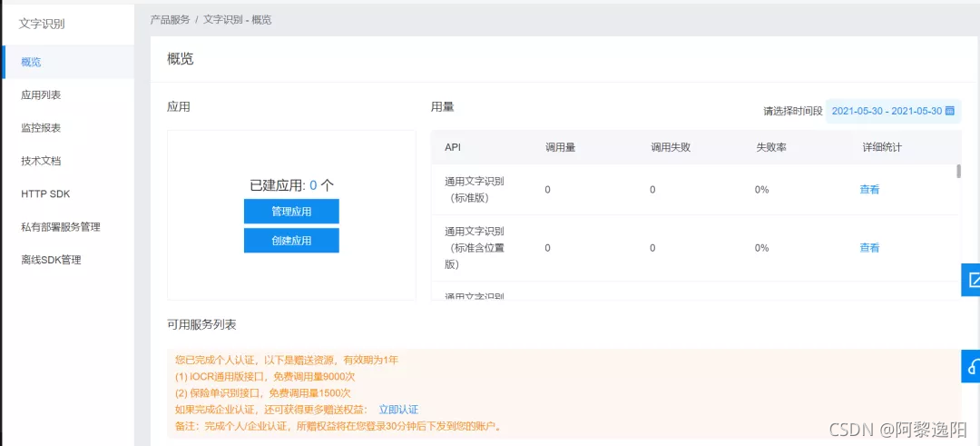The image size is (980, 446).
Task: Click the blue edit feedback icon
Action: coord(971,279)
